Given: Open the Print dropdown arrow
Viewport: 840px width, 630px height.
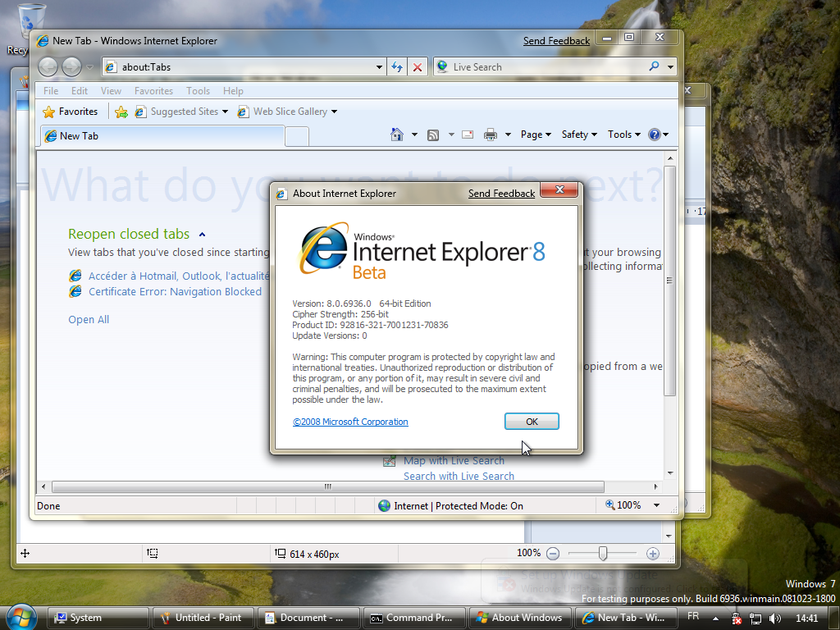Looking at the screenshot, I should [507, 135].
